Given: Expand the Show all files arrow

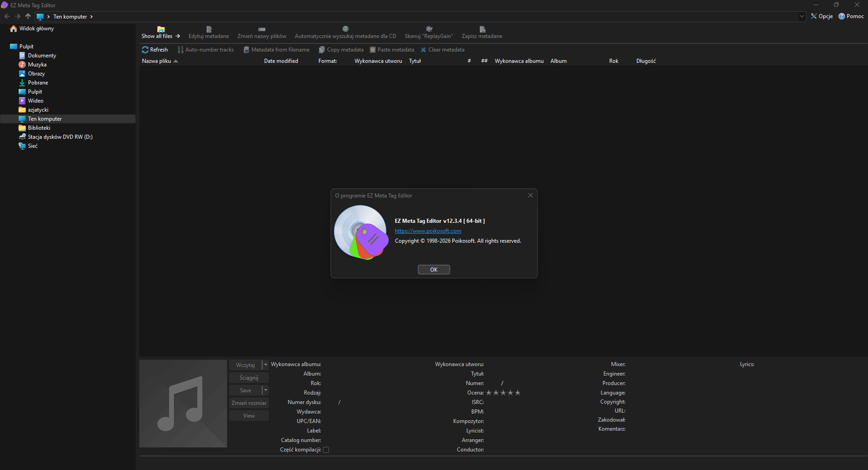Looking at the screenshot, I should (178, 36).
